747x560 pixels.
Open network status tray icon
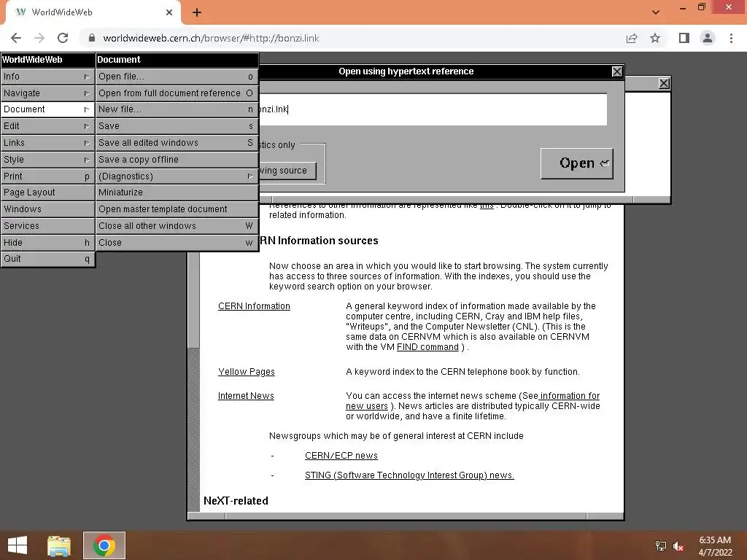(661, 546)
